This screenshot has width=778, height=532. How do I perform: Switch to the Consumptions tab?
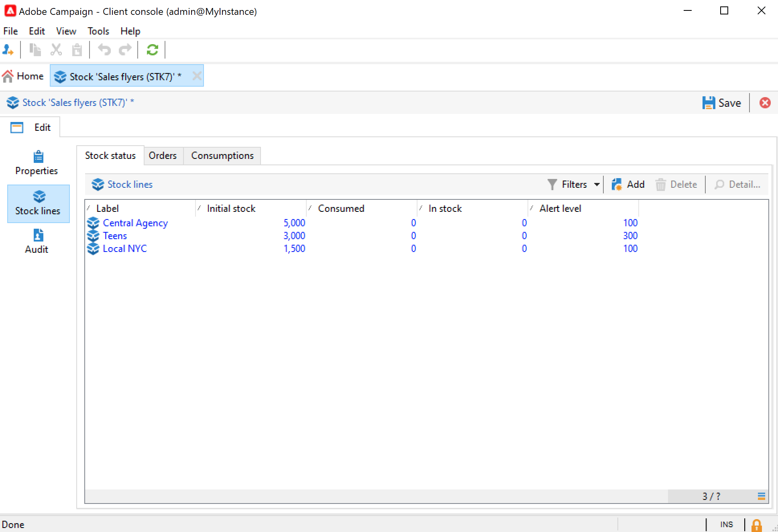point(222,156)
